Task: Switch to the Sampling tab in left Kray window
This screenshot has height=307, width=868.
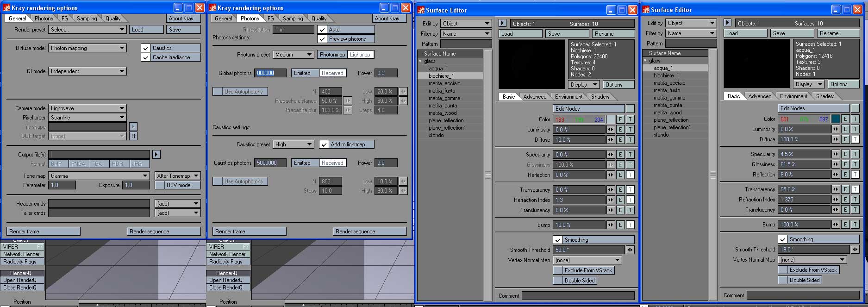Action: (87, 19)
